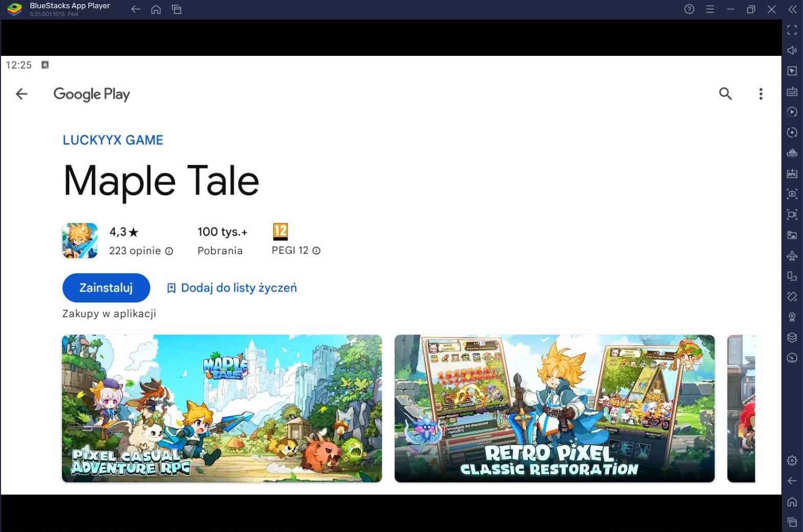The image size is (803, 532).
Task: Go back with the Google Play arrow
Action: pyautogui.click(x=22, y=94)
